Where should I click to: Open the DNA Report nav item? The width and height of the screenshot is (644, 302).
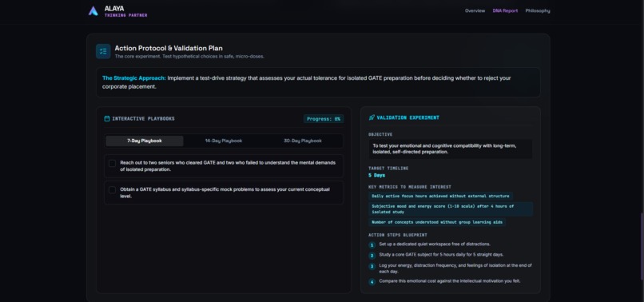point(505,10)
